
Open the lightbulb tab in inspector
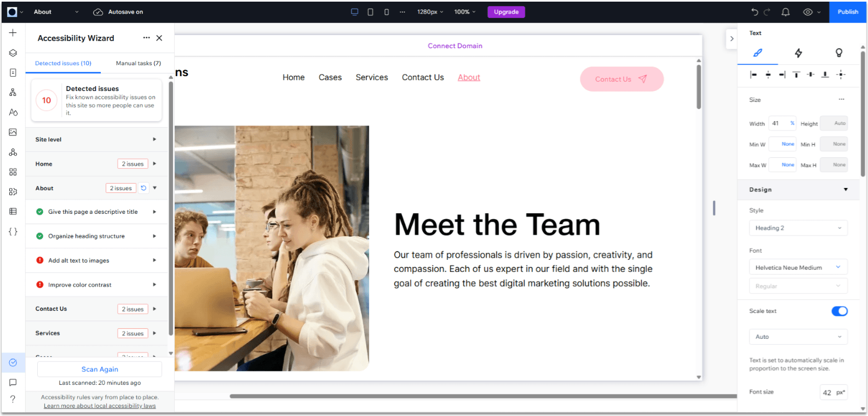(838, 53)
